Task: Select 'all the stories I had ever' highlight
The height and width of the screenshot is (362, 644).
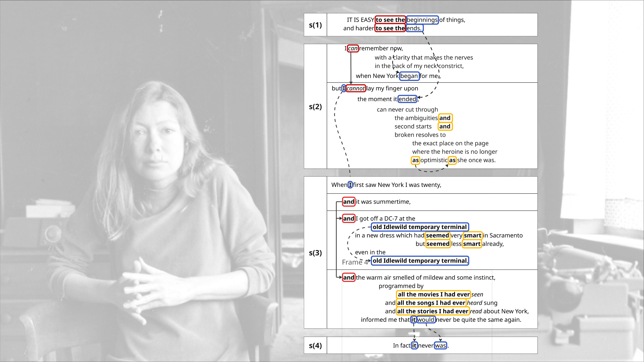Action: click(x=433, y=311)
